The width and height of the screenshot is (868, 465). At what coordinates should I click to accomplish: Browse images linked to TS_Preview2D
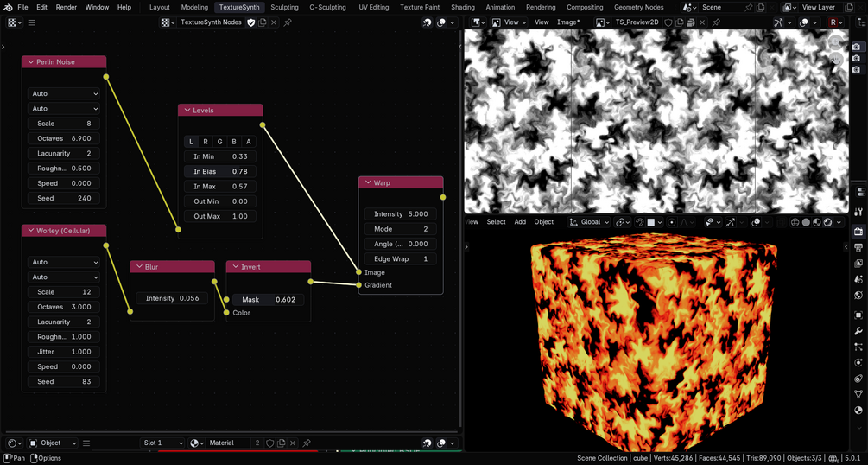603,22
